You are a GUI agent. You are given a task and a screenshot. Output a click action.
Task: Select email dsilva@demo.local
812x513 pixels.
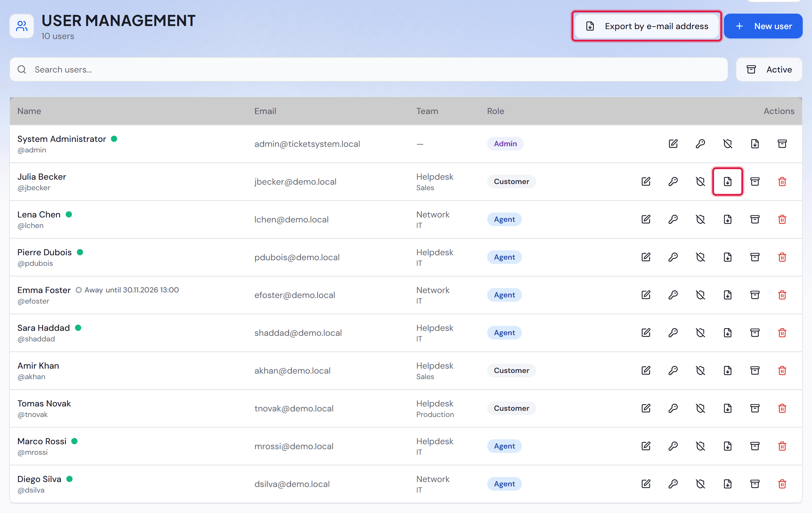point(292,484)
